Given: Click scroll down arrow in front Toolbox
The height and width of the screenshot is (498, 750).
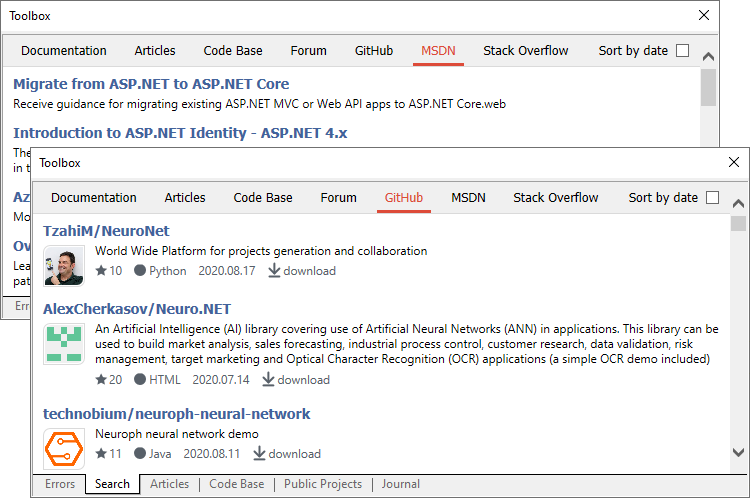Looking at the screenshot, I should 739,453.
